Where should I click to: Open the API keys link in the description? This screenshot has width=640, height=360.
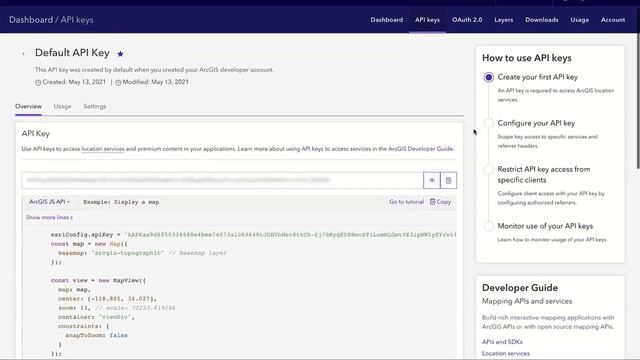click(312, 149)
